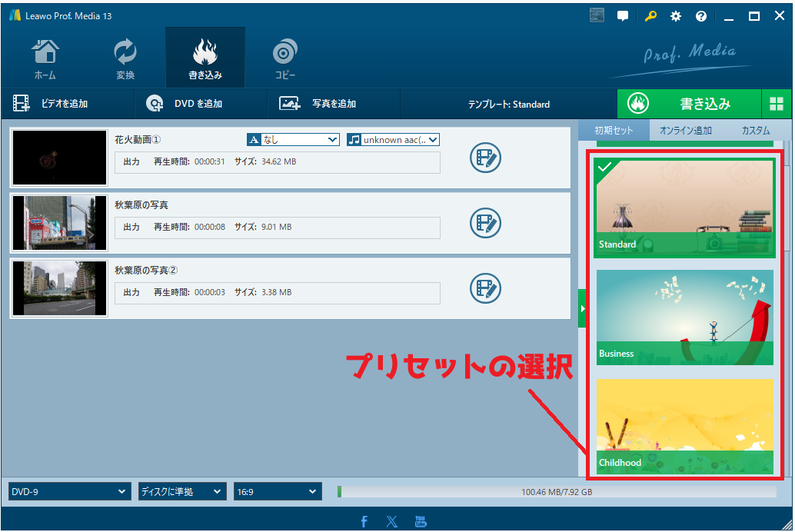Open the Facebook link icon
Viewport: 795px width, 532px height.
point(364,521)
